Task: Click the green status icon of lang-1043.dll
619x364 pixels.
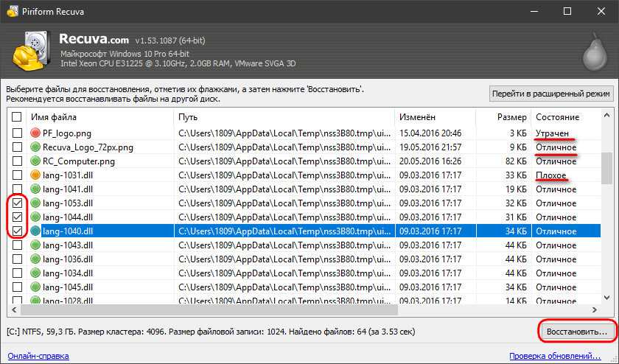Action: point(35,245)
